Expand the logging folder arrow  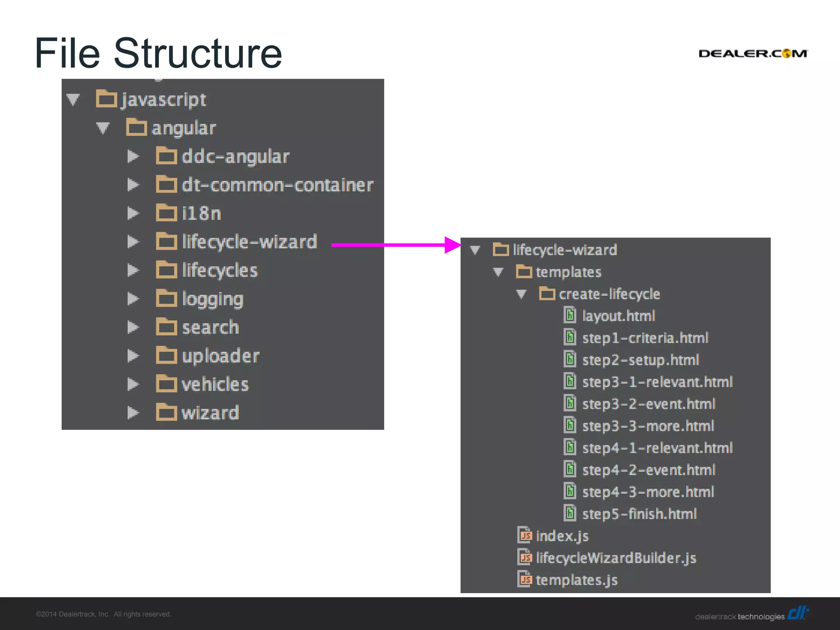pos(133,299)
